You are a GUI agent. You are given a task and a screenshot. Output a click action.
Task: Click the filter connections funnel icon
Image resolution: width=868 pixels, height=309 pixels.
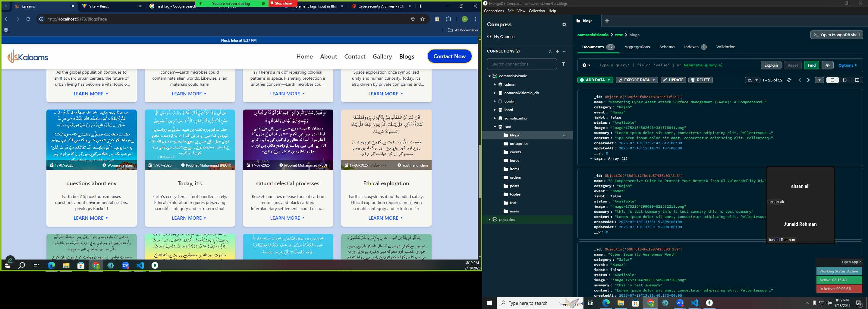[x=563, y=64]
